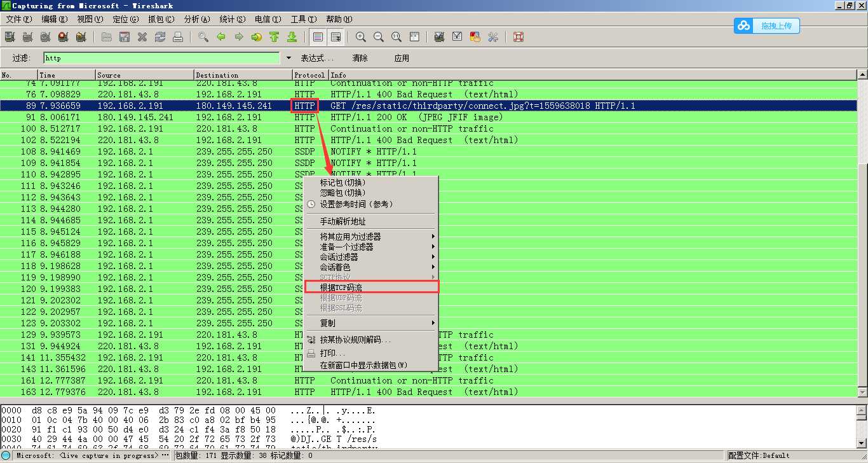Click 清除 to clear the filter
Image resolution: width=868 pixels, height=463 pixels.
tap(360, 58)
